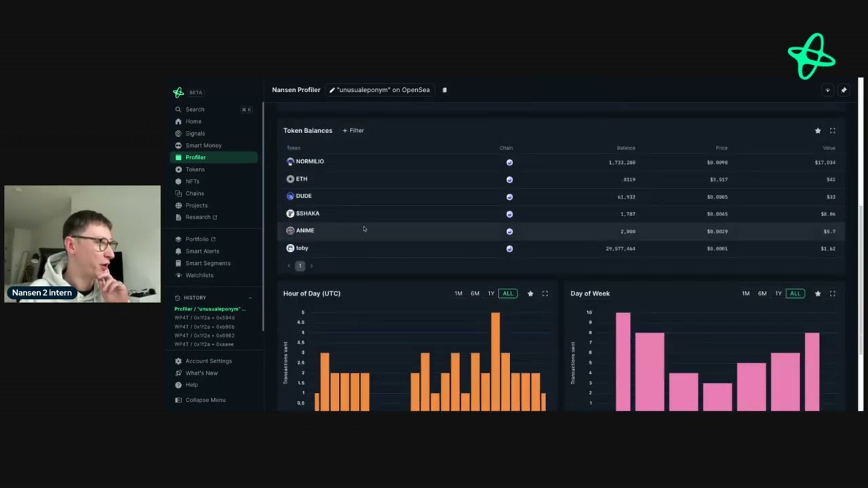Click the Smart Segments icon
The width and height of the screenshot is (868, 488).
pyautogui.click(x=178, y=263)
